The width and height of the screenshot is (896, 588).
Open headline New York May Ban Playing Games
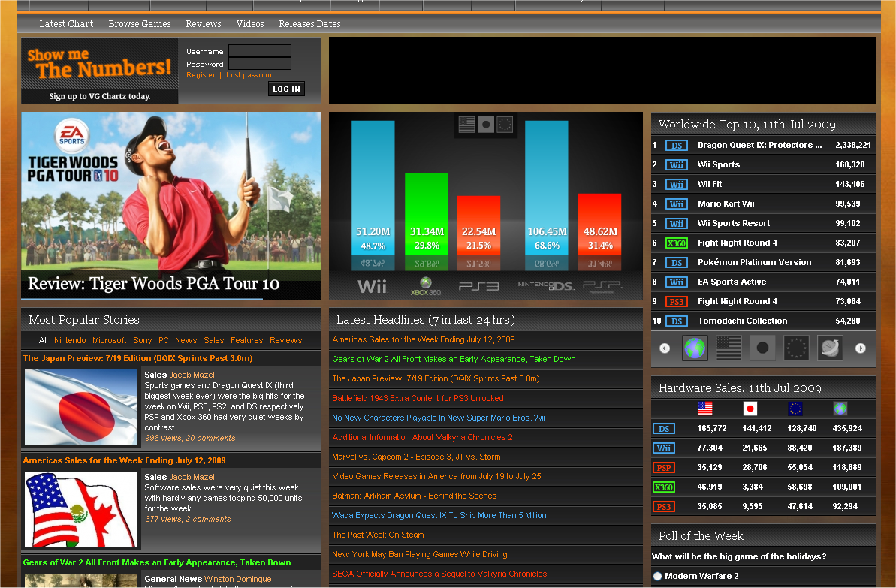[x=419, y=554]
